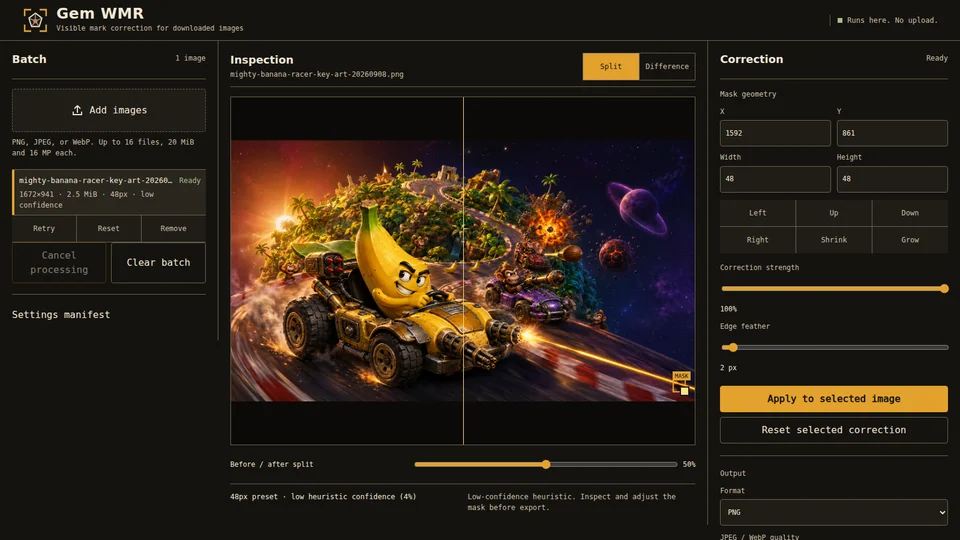Screen dimensions: 960x540
Task: Click Clear batch
Action: (158, 262)
